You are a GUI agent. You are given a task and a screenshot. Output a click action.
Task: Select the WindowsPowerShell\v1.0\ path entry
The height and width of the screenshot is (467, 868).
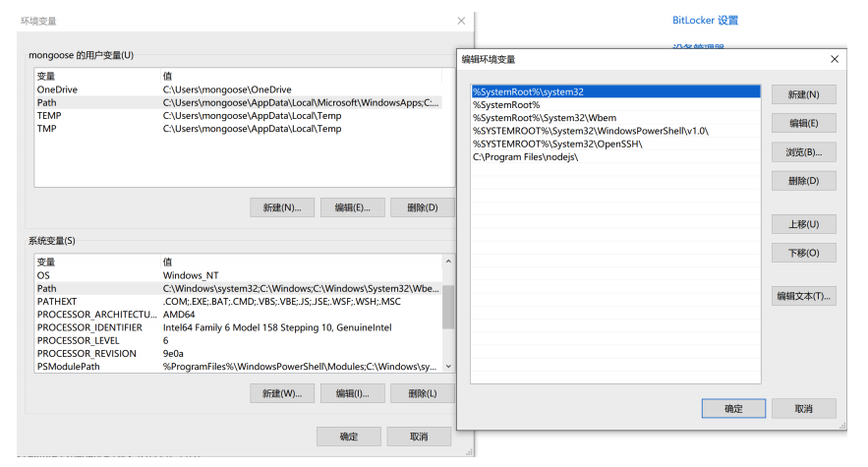[x=615, y=131]
